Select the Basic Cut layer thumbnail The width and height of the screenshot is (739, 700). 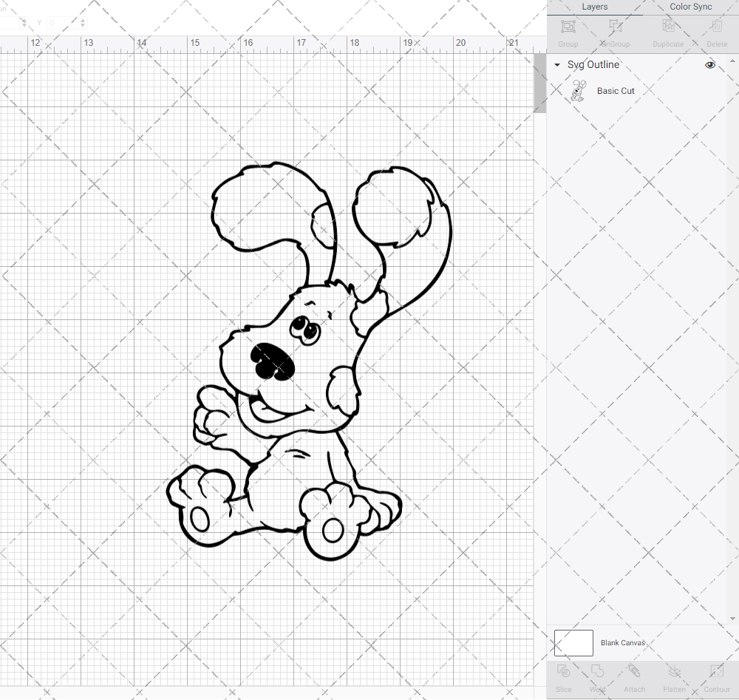point(579,91)
